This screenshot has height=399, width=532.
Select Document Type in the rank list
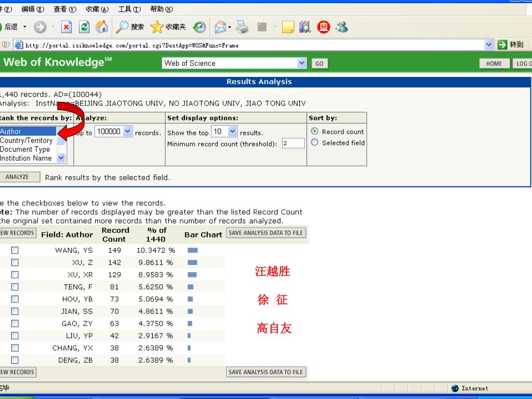[x=28, y=149]
